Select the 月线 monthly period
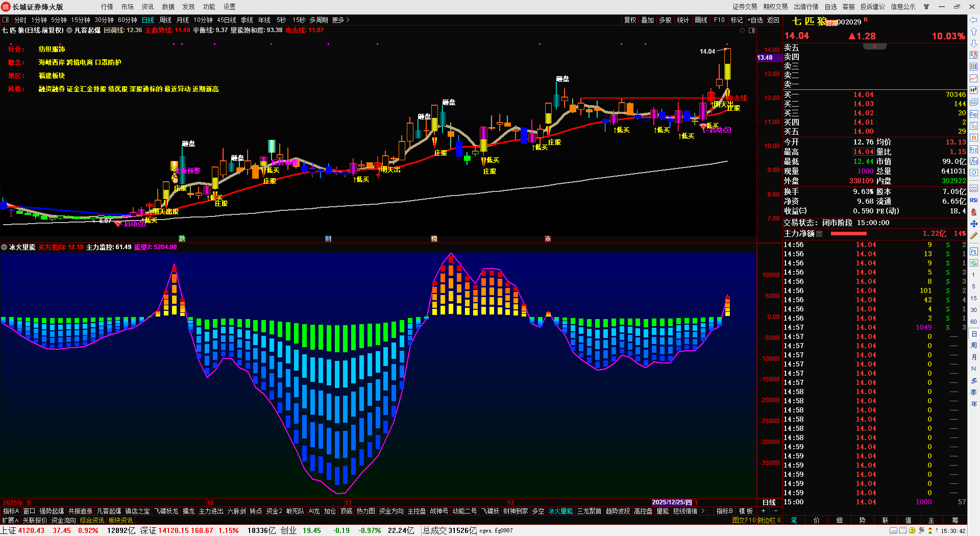The width and height of the screenshot is (980, 536). pos(183,20)
